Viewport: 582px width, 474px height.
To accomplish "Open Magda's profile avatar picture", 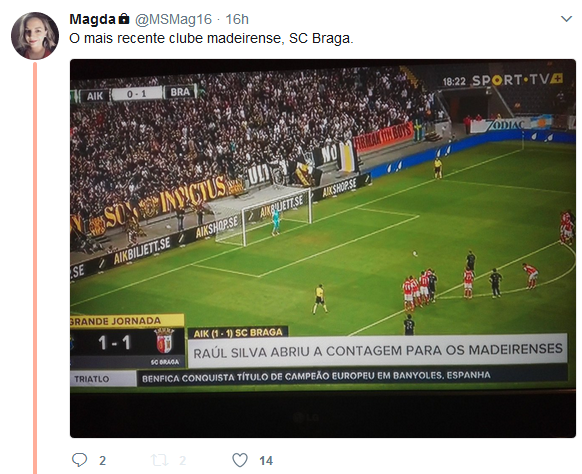I will [x=35, y=36].
